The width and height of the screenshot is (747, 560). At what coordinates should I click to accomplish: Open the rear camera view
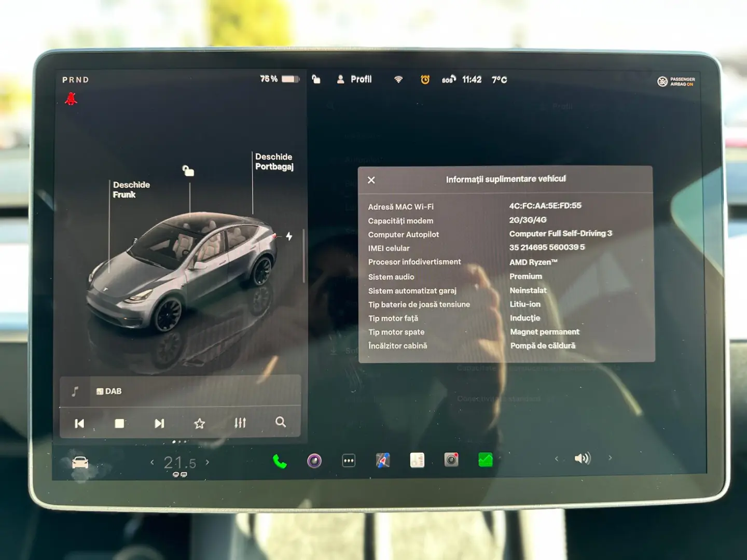pyautogui.click(x=450, y=459)
